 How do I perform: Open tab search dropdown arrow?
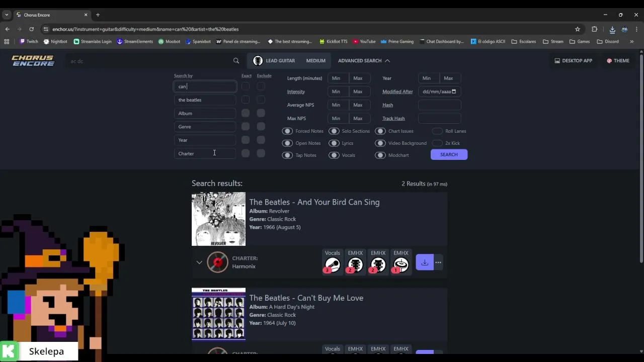pos(7,15)
